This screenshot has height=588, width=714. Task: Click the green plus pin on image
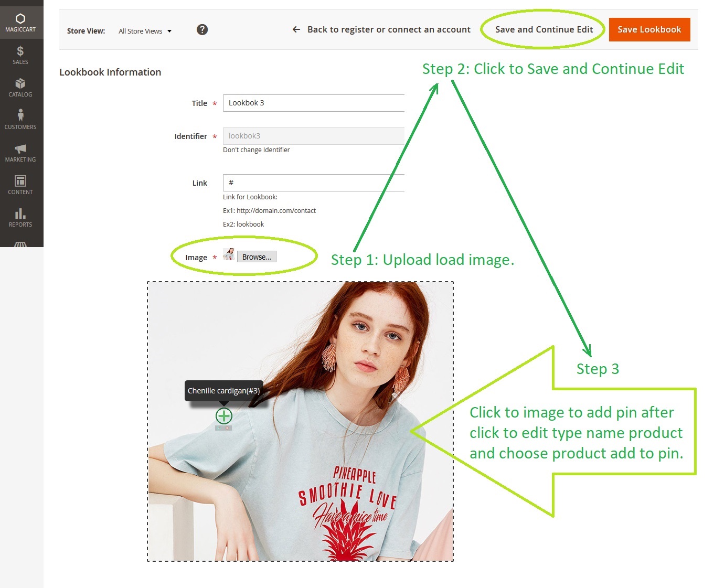pos(224,416)
